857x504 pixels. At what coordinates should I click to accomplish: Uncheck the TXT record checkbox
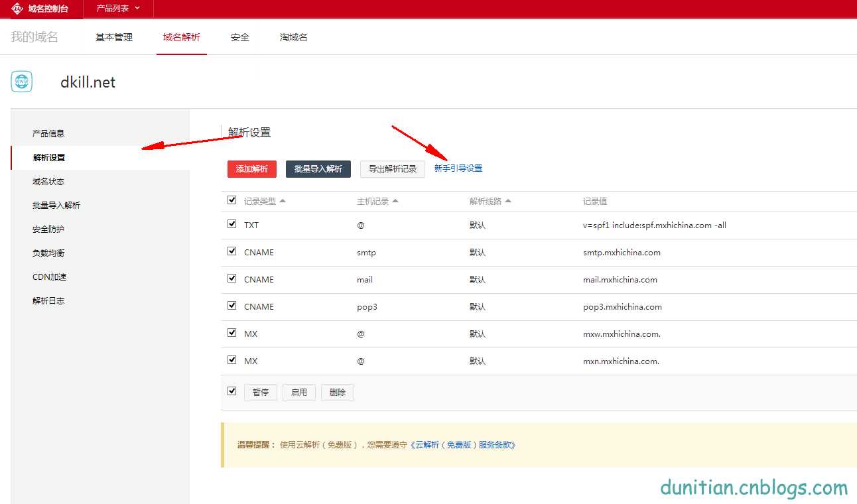[x=231, y=224]
